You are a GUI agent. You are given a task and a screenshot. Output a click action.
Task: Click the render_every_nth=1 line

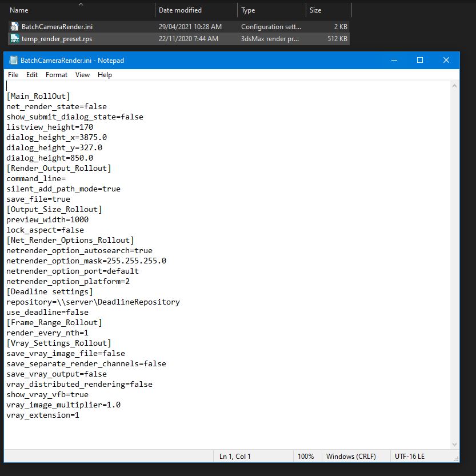pyautogui.click(x=47, y=333)
